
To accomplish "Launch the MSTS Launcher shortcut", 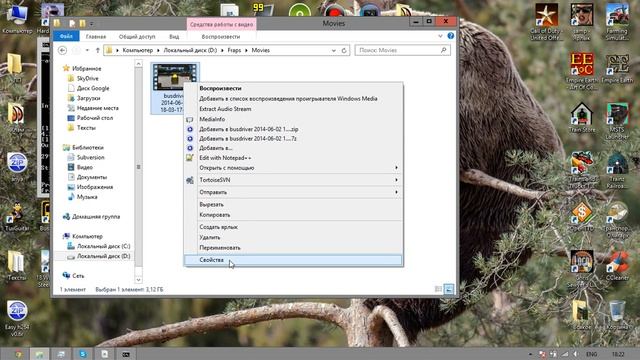I will tap(617, 121).
